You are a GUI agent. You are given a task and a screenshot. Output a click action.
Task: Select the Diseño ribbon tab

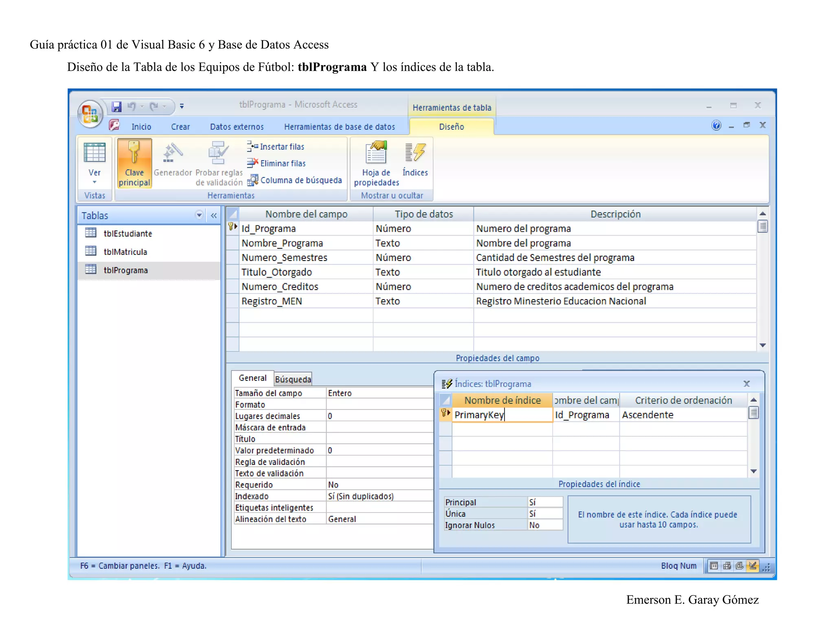point(451,127)
